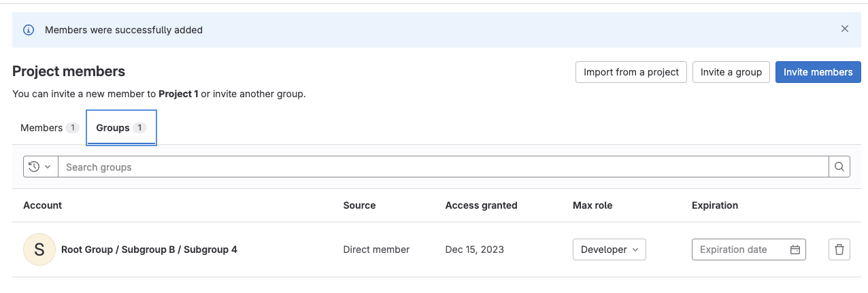Click the search magnifier icon button

(839, 167)
